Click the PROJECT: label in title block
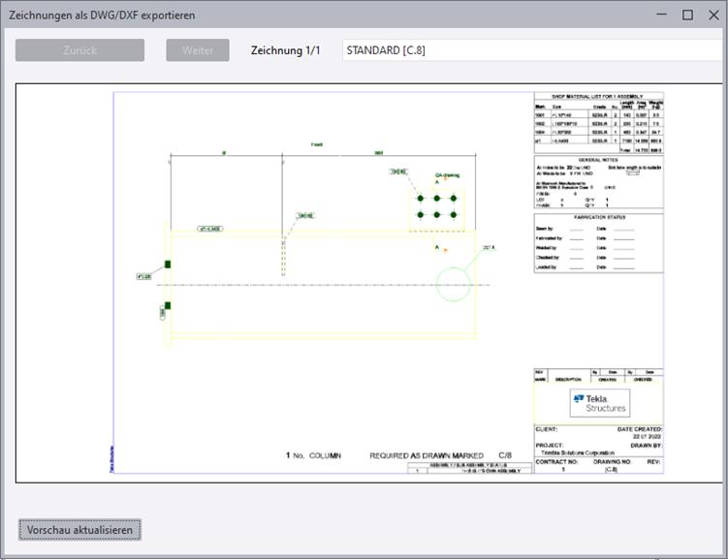This screenshot has height=560, width=728. tap(550, 445)
